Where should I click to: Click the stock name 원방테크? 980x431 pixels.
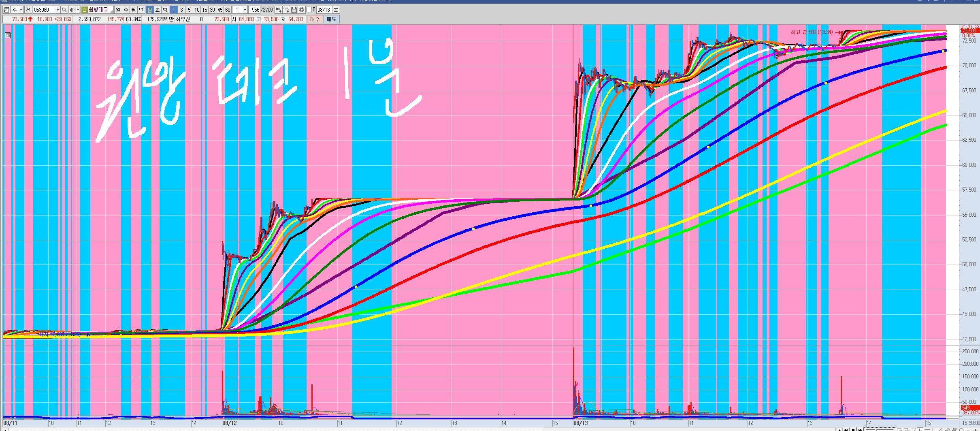(99, 10)
